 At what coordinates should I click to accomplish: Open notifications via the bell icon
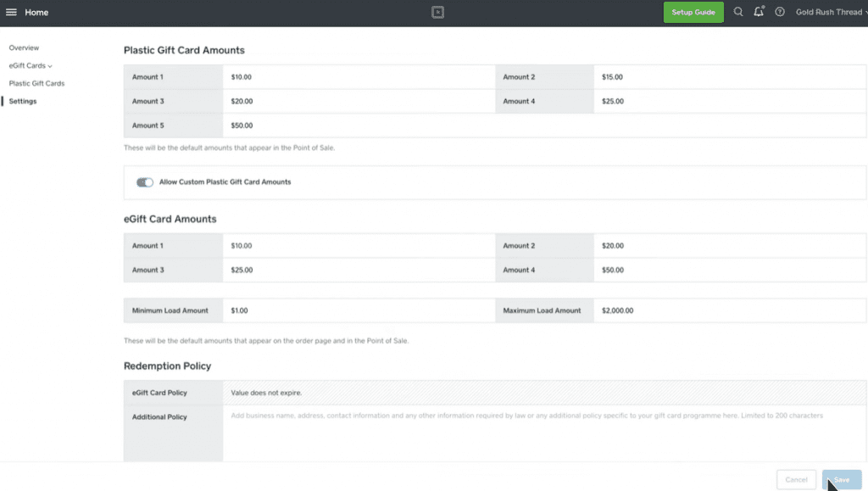[x=758, y=12]
